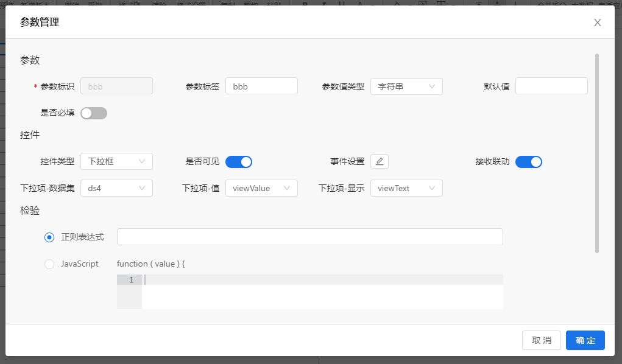The width and height of the screenshot is (622, 364).
Task: Select the 正则表达式 radio button
Action: [x=49, y=237]
